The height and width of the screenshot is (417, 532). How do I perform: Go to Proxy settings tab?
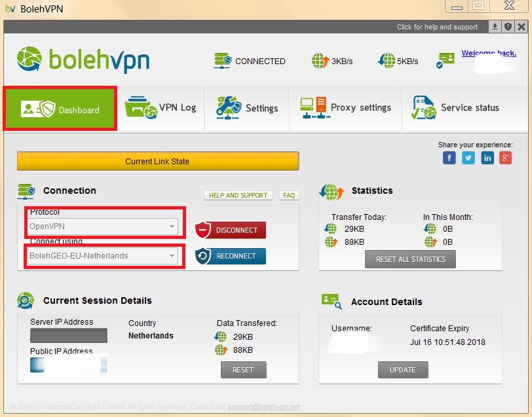[x=346, y=109]
